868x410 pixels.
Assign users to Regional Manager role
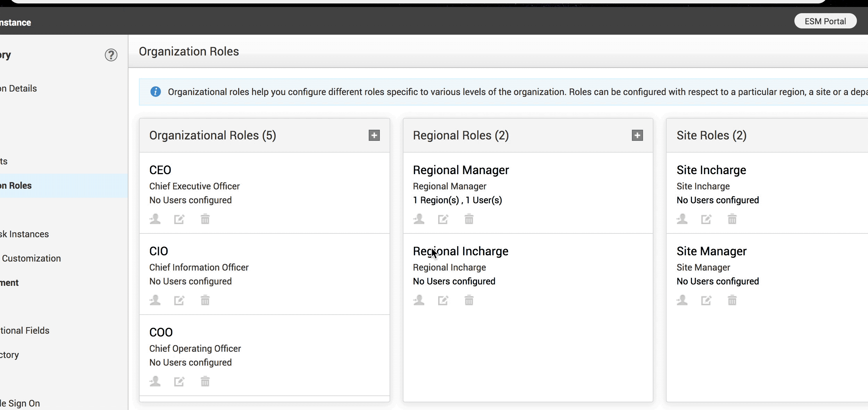click(419, 219)
